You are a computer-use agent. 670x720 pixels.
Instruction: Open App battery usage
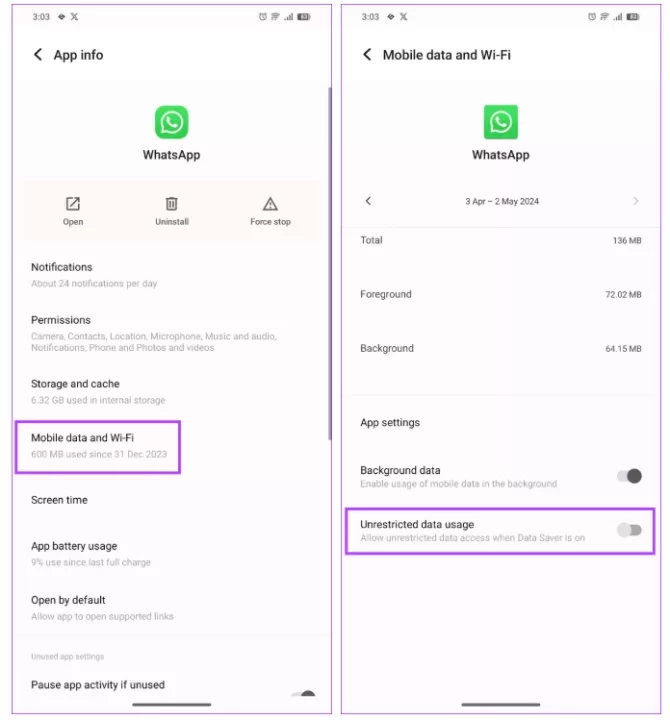click(x=172, y=553)
